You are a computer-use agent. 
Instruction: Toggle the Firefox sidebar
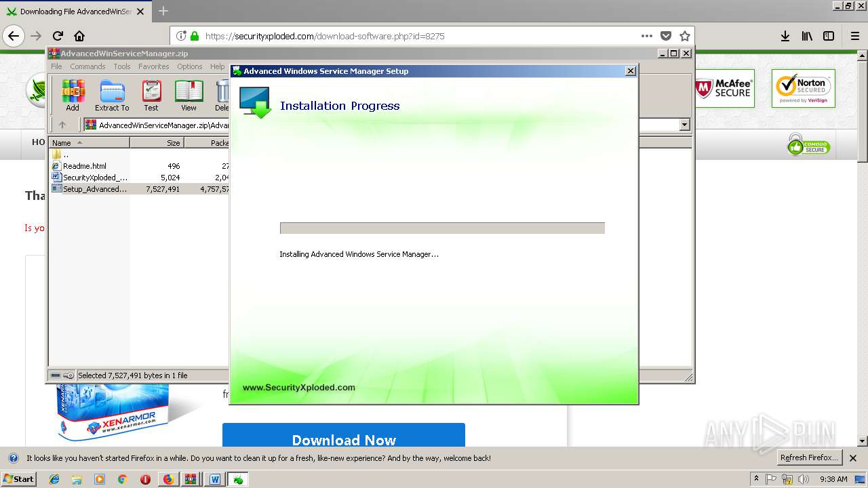829,36
